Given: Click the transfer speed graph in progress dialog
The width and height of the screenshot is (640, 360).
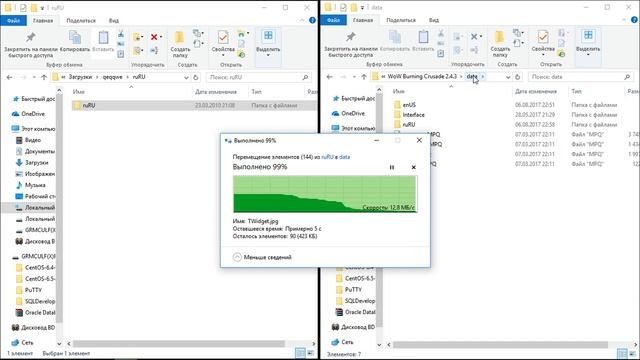Looking at the screenshot, I should click(x=325, y=194).
